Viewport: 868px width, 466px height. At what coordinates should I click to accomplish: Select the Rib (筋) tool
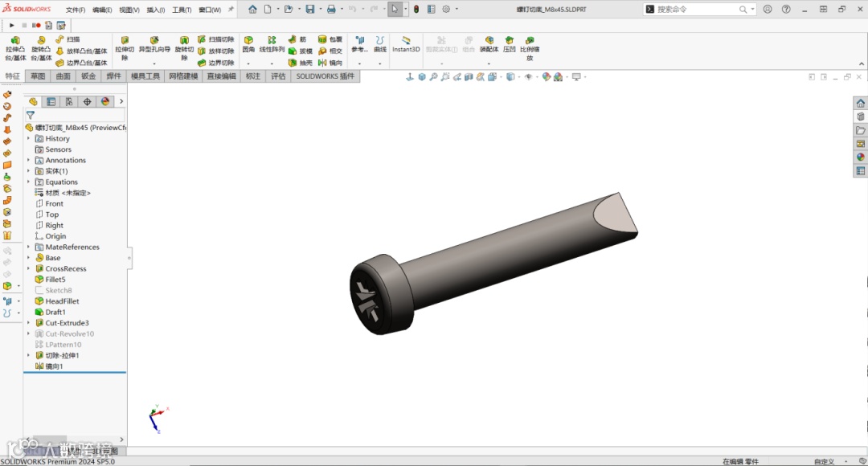point(297,39)
